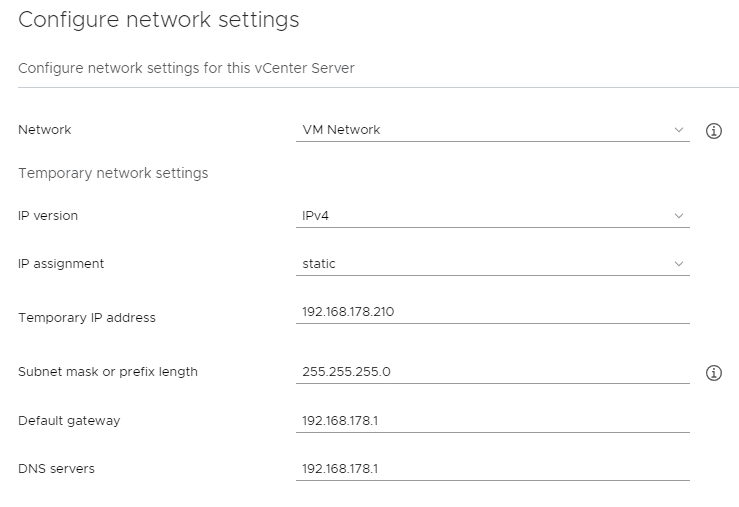Click the Temporary IP address label

click(x=87, y=318)
